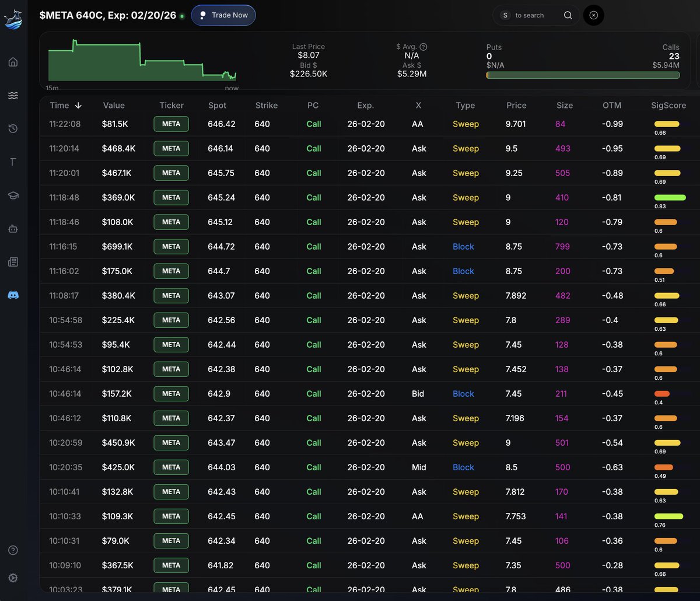Image resolution: width=700 pixels, height=601 pixels.
Task: Expand details for the 11:16:15 Block trade
Action: click(x=350, y=246)
